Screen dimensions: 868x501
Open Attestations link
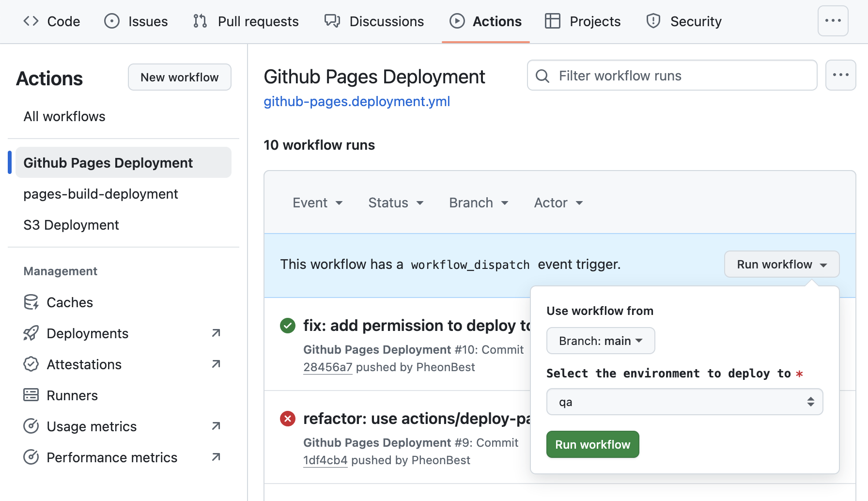pos(84,364)
